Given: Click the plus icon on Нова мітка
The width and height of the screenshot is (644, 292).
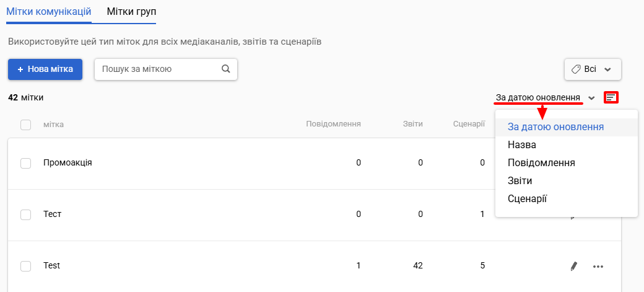Looking at the screenshot, I should (x=20, y=69).
